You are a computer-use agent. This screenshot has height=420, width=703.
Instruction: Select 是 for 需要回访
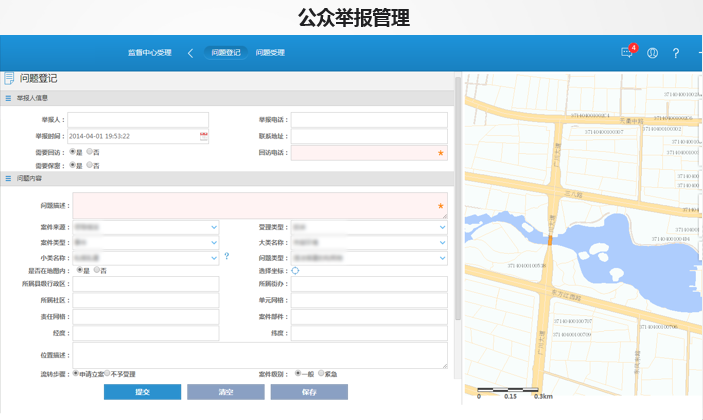tap(72, 152)
